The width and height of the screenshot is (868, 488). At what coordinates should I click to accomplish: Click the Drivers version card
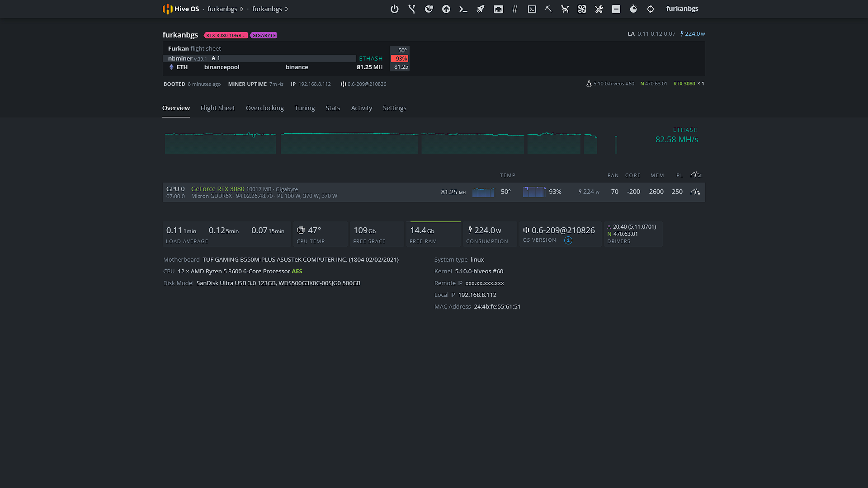(x=633, y=234)
